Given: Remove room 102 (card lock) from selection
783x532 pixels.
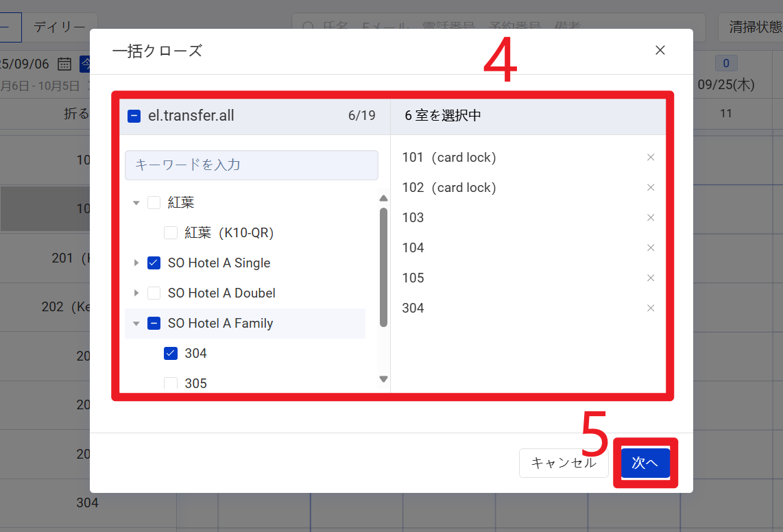Looking at the screenshot, I should point(651,188).
